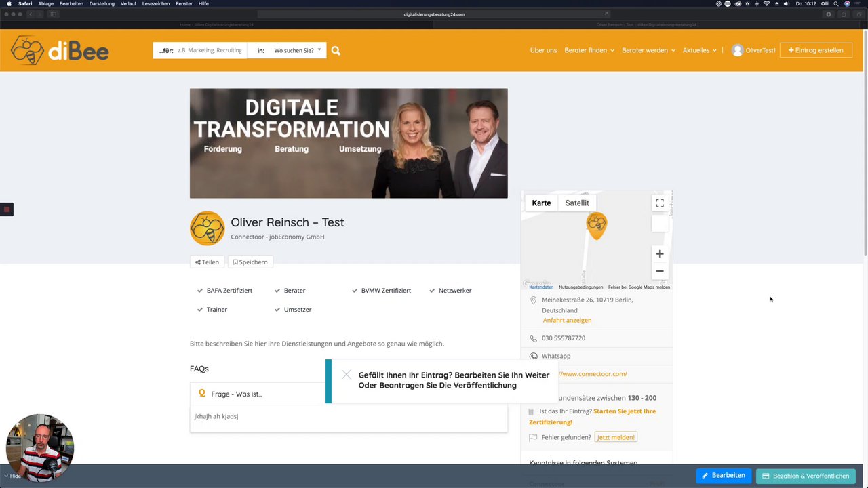The image size is (868, 488).
Task: Open the Verlauf menu in the menu bar
Action: (x=128, y=3)
